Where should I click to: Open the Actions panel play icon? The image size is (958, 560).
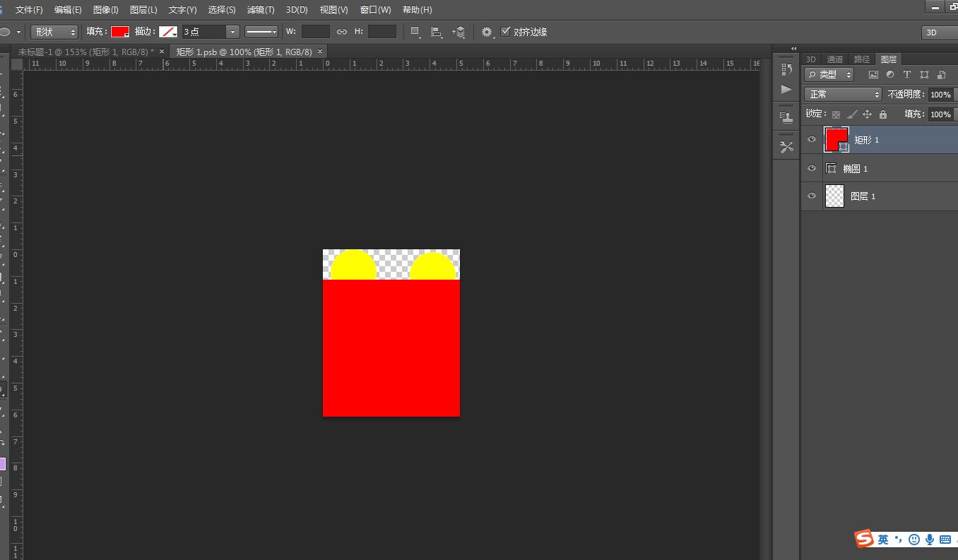pyautogui.click(x=786, y=90)
